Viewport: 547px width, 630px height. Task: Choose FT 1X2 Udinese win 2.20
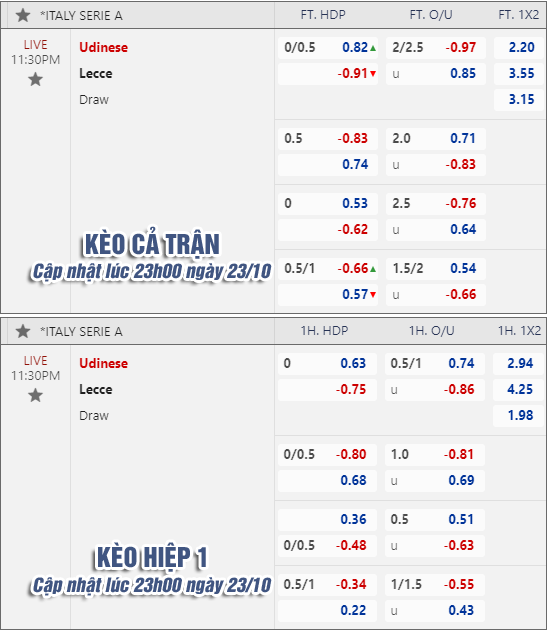click(x=519, y=48)
